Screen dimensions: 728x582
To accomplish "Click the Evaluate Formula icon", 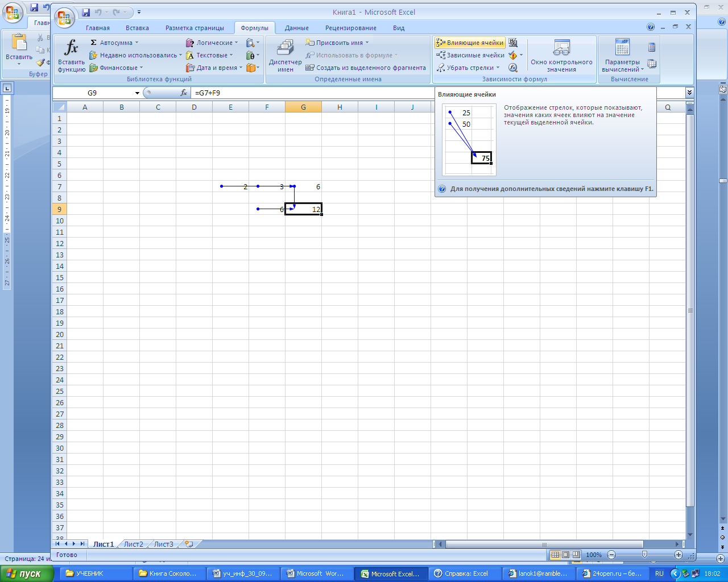I will 513,68.
